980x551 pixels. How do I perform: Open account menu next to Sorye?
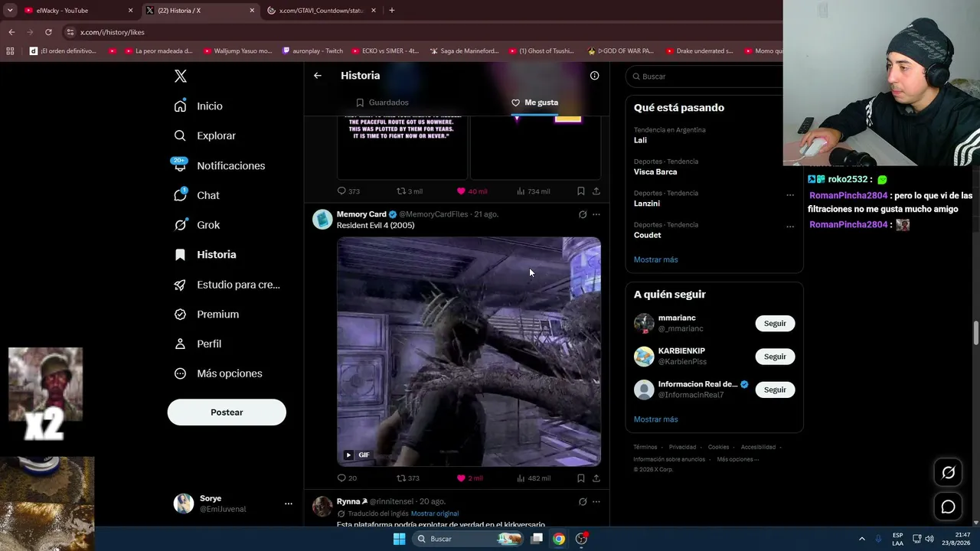coord(289,504)
